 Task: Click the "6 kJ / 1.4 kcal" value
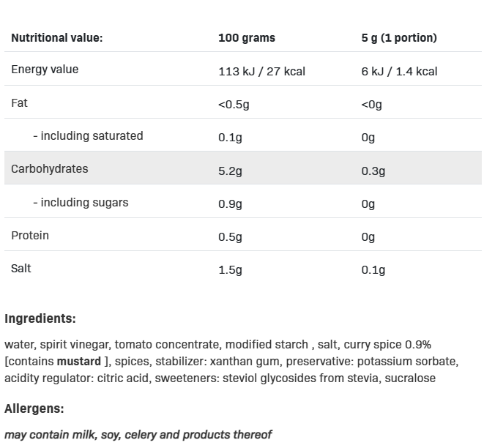pyautogui.click(x=399, y=72)
